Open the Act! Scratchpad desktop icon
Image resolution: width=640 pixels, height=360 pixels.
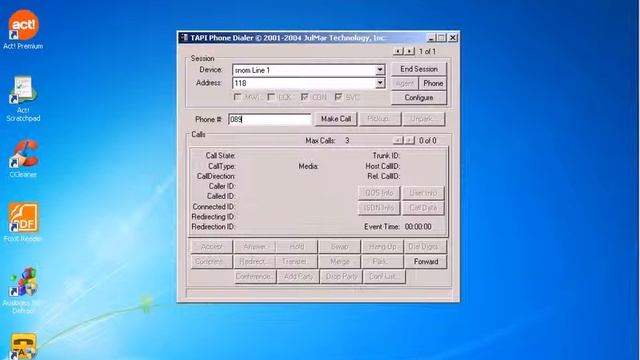(23, 98)
